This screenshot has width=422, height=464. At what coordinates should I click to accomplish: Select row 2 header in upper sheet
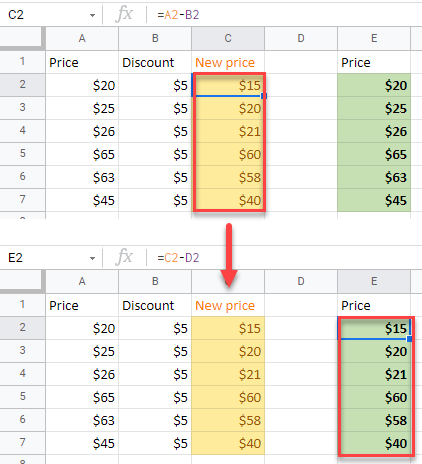pyautogui.click(x=22, y=85)
